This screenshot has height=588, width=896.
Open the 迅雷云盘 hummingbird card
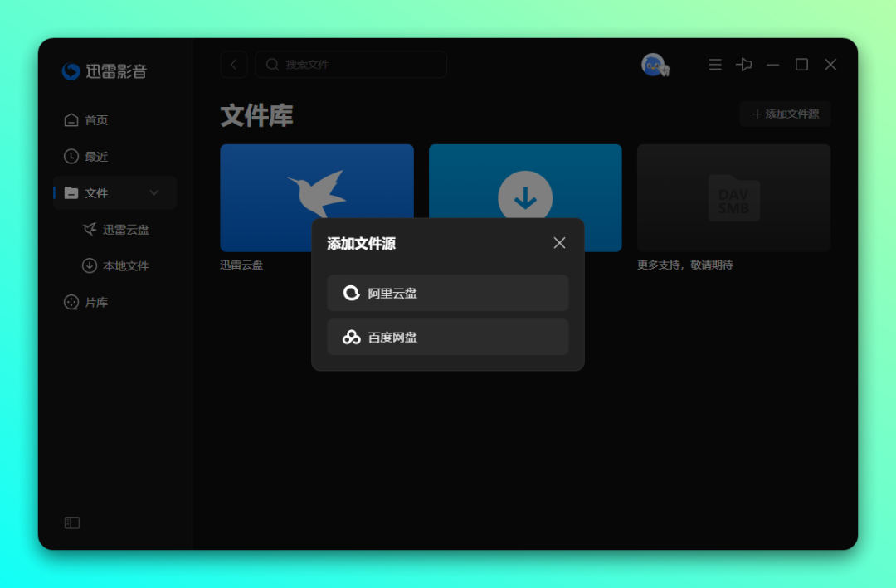tap(317, 197)
